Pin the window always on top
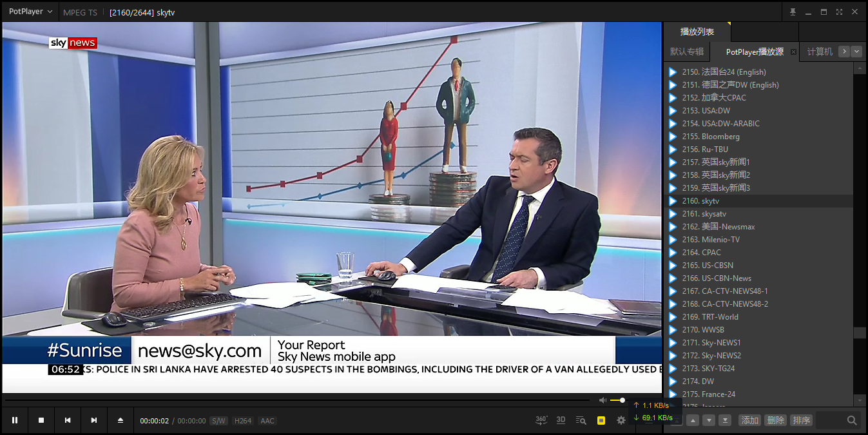 tap(793, 12)
